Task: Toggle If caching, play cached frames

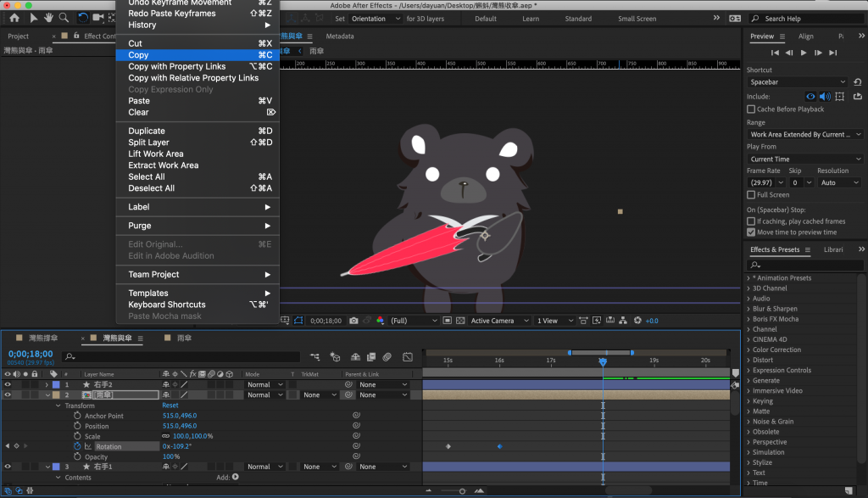Action: click(751, 221)
